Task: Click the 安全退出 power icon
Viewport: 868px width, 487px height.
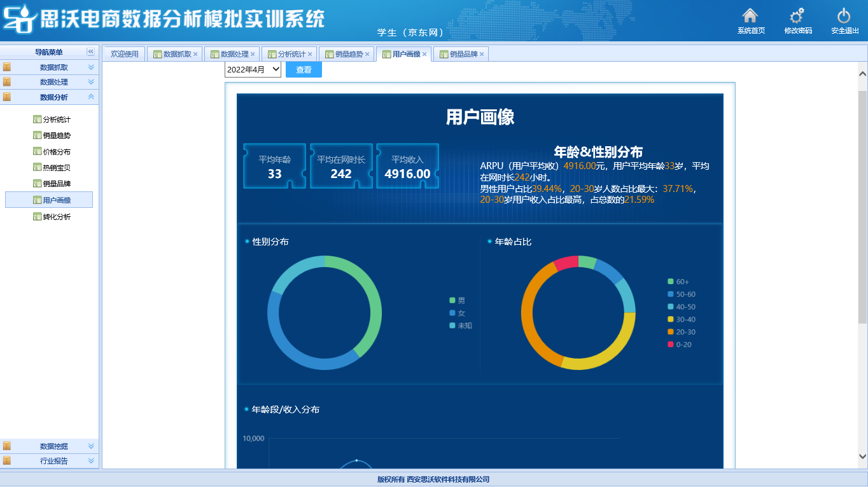Action: point(844,17)
